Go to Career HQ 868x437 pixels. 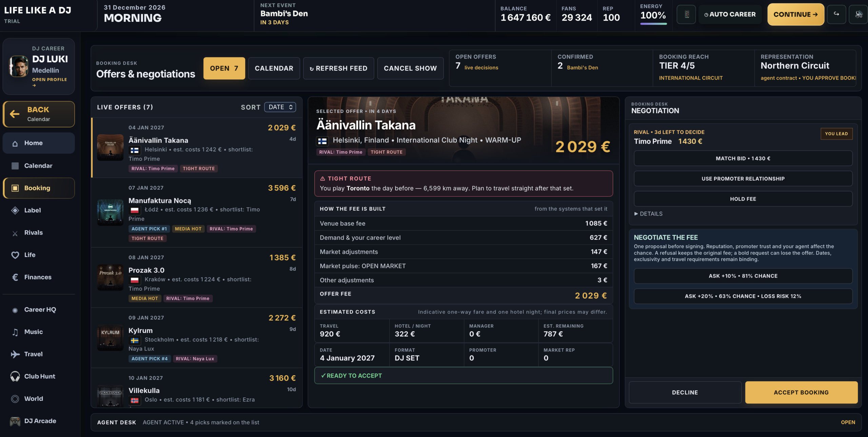tap(39, 309)
